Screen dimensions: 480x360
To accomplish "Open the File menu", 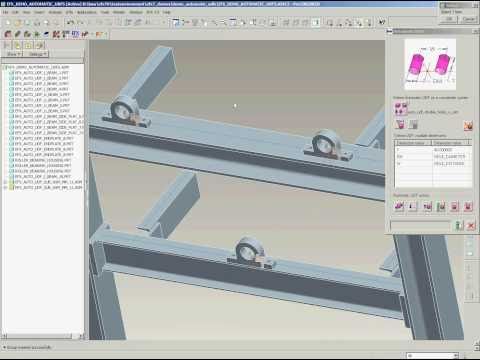I will click(5, 12).
